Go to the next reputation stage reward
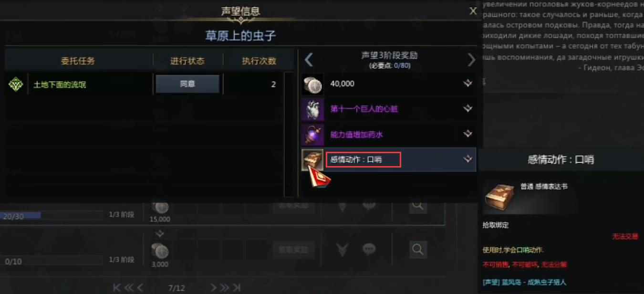 (x=471, y=60)
